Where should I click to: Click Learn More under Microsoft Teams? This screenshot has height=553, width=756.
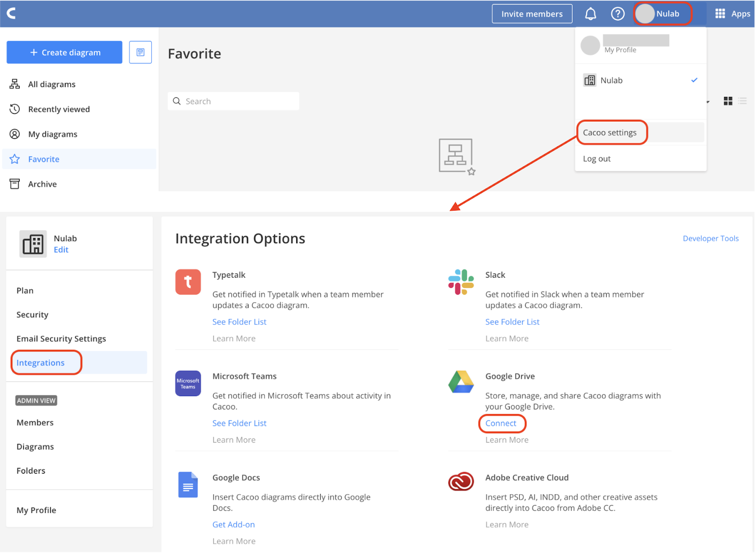(x=234, y=440)
